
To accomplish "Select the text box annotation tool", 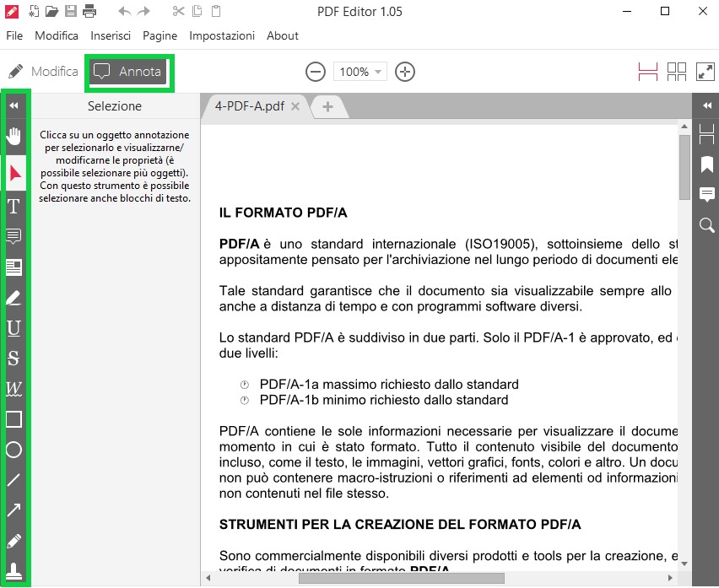I will click(x=14, y=267).
